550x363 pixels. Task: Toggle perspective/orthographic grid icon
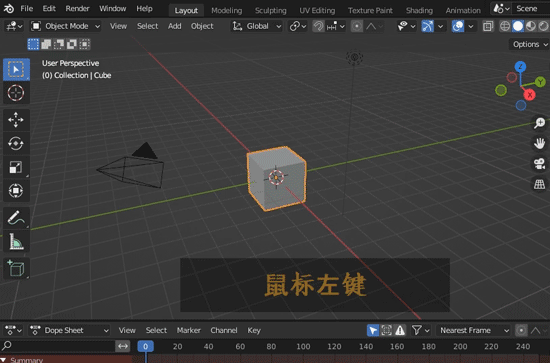[539, 184]
